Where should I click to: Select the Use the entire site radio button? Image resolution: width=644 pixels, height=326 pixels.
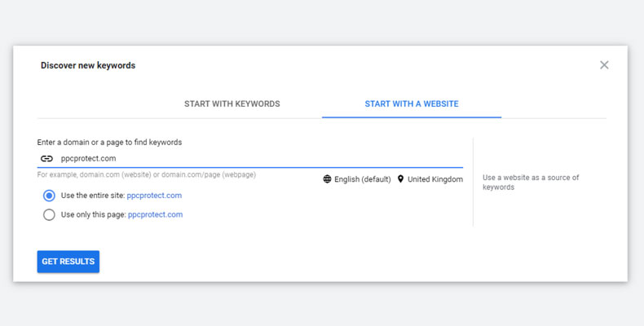(49, 196)
